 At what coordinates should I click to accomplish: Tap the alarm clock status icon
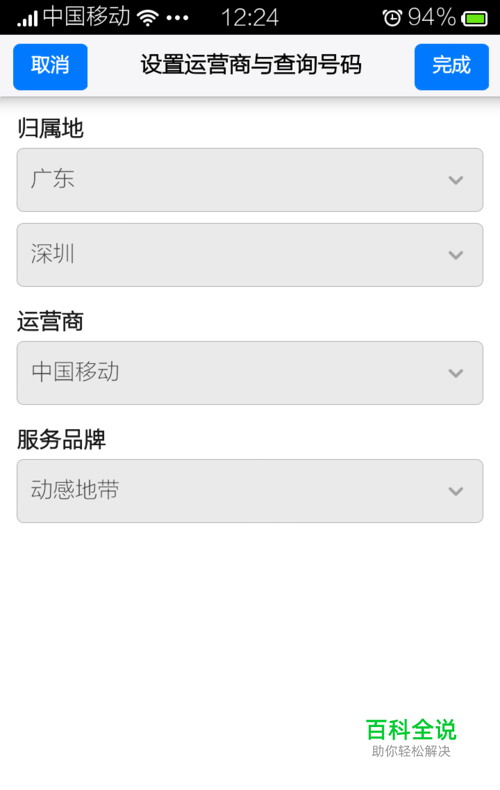tap(392, 18)
